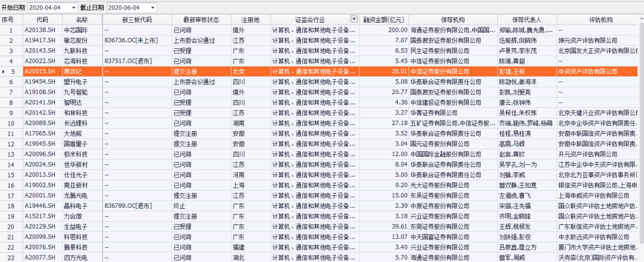This screenshot has height=262, width=644.
Task: Select the 智明达 name cell
Action: click(x=82, y=102)
